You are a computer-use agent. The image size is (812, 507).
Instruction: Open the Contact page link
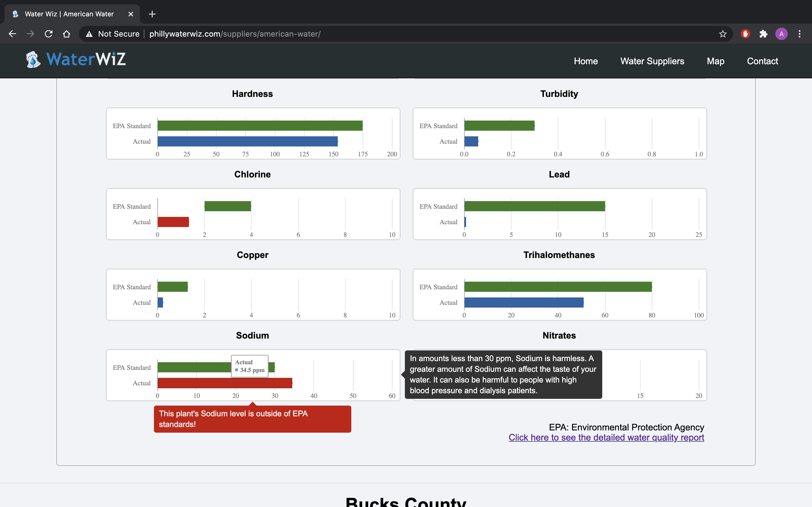[x=762, y=61]
